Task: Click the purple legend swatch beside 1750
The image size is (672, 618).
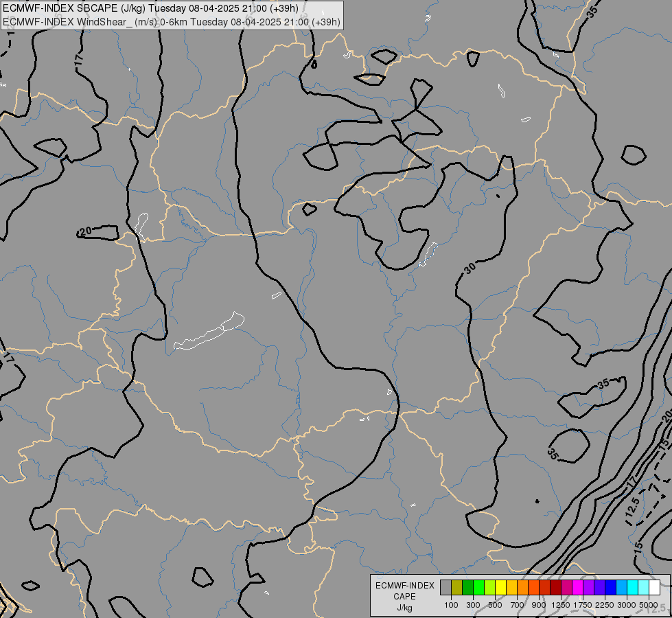Action: click(588, 587)
